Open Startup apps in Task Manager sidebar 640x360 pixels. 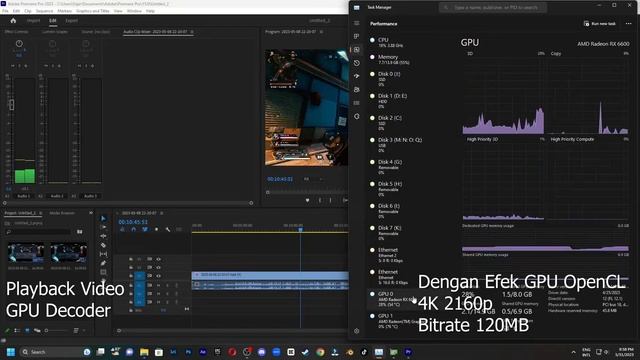click(357, 76)
